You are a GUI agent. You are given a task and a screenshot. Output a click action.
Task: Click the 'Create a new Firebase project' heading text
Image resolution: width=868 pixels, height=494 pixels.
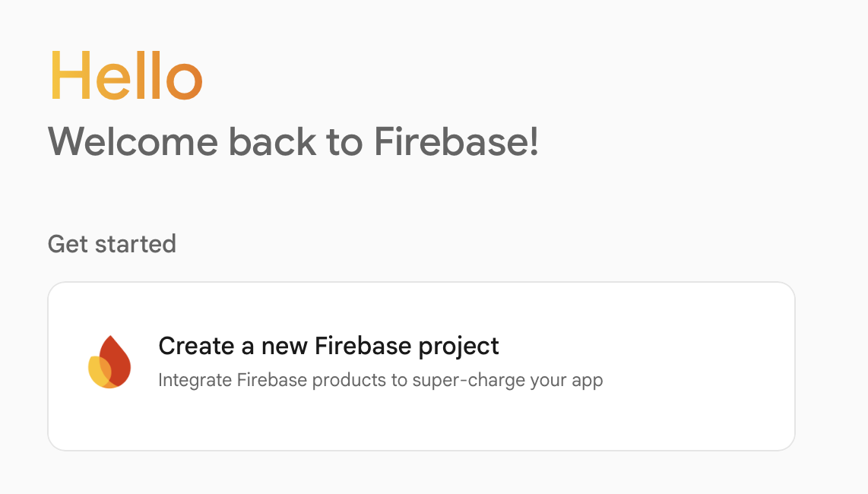pos(328,346)
